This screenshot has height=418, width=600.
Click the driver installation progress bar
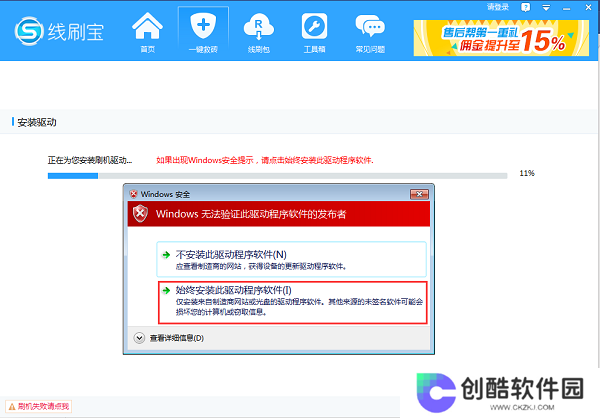tap(277, 176)
